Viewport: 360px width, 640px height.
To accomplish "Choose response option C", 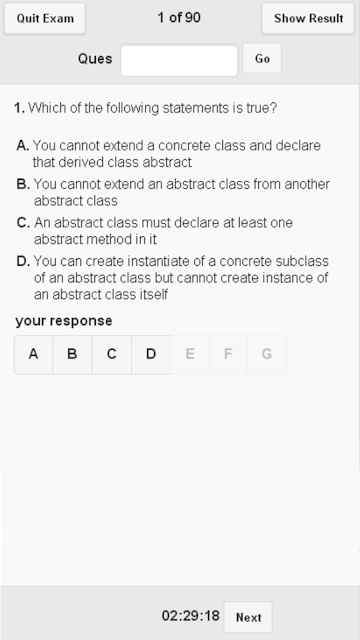I will click(111, 354).
